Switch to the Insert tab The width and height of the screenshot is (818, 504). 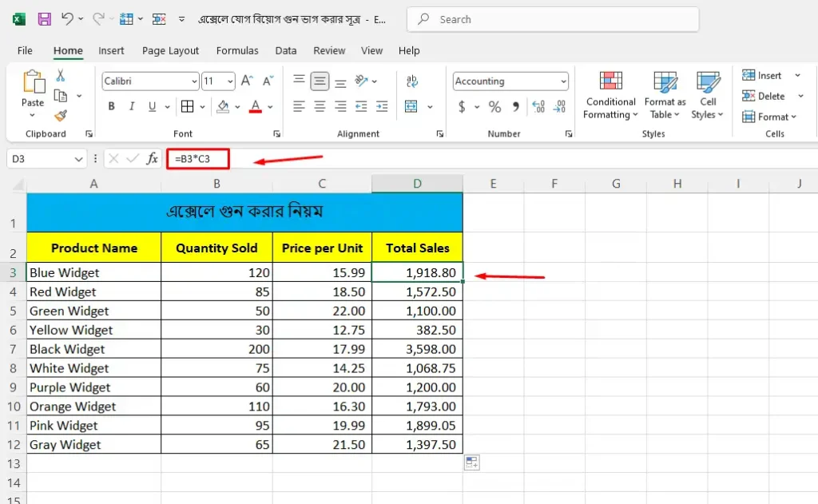click(x=111, y=50)
